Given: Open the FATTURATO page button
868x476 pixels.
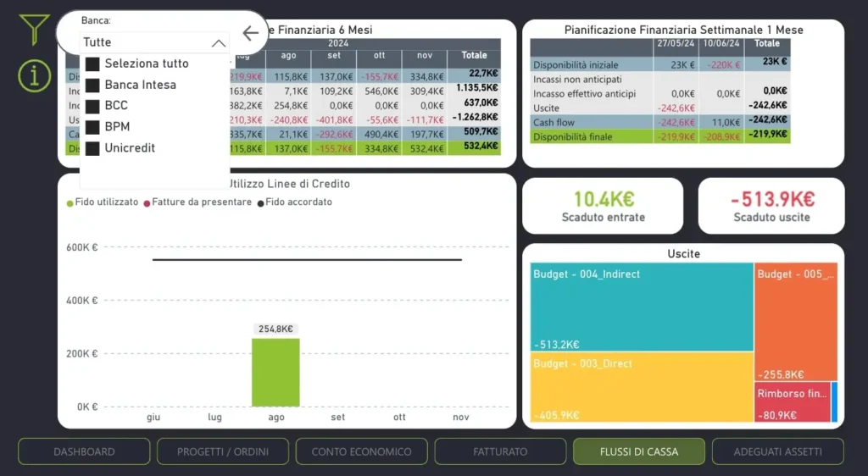Looking at the screenshot, I should coord(500,451).
